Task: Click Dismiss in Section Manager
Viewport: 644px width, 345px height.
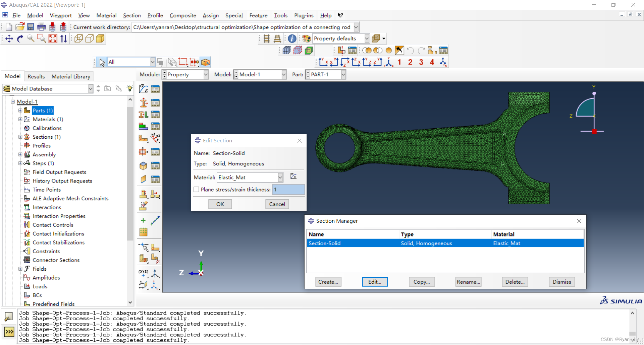Action: click(x=562, y=282)
